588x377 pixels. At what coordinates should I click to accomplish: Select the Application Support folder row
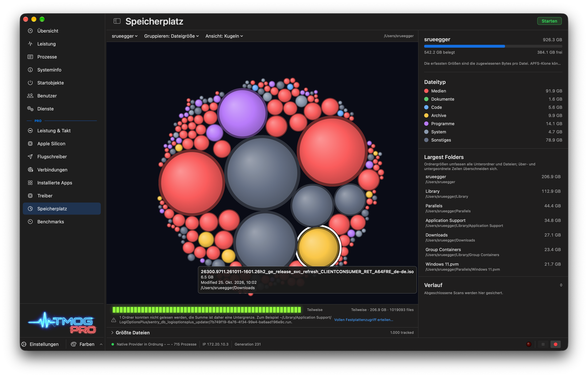tap(493, 223)
